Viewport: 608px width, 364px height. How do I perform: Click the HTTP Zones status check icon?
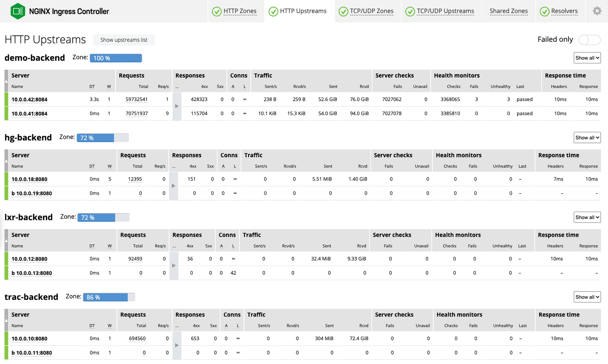pyautogui.click(x=217, y=12)
